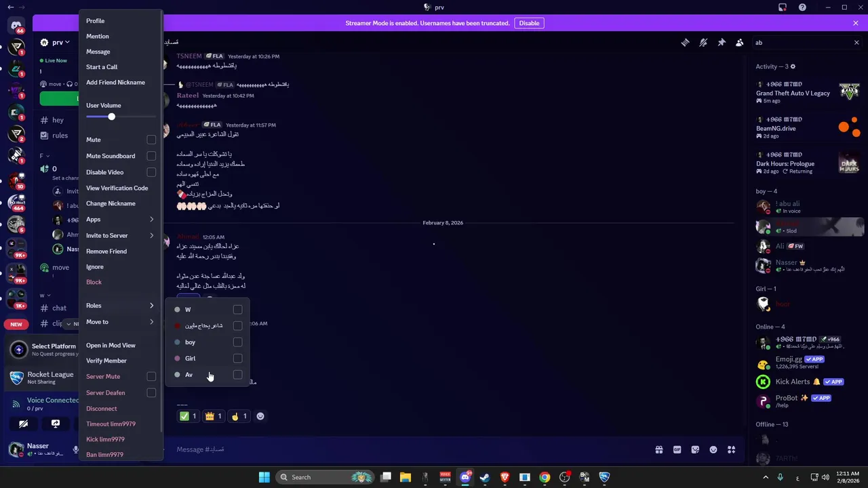Image resolution: width=868 pixels, height=488 pixels.
Task: Toggle notification settings bell in header
Action: click(703, 42)
